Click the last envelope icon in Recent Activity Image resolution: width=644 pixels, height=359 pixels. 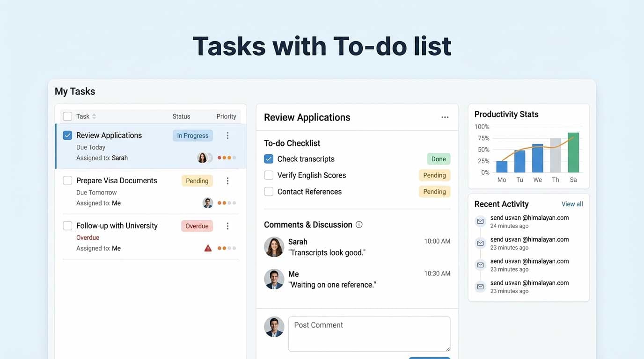pos(480,287)
